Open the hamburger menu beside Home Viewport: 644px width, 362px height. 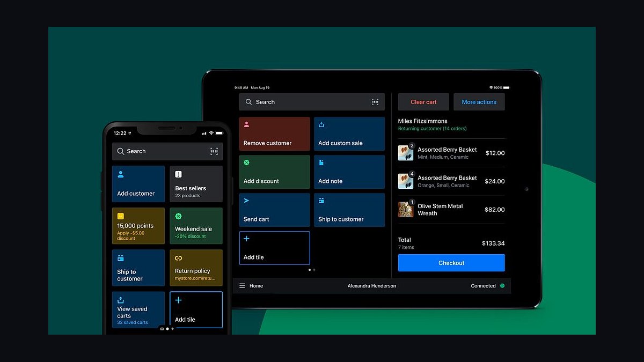click(x=242, y=286)
